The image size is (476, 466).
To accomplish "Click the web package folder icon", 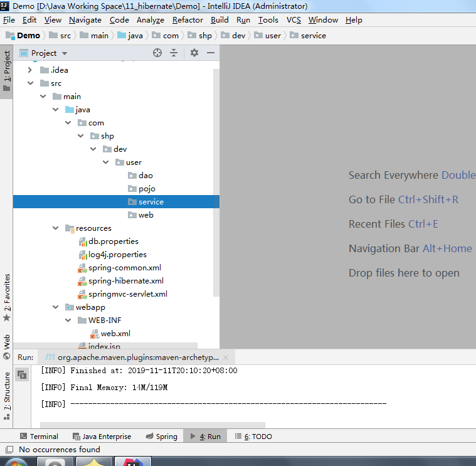I will [x=132, y=215].
